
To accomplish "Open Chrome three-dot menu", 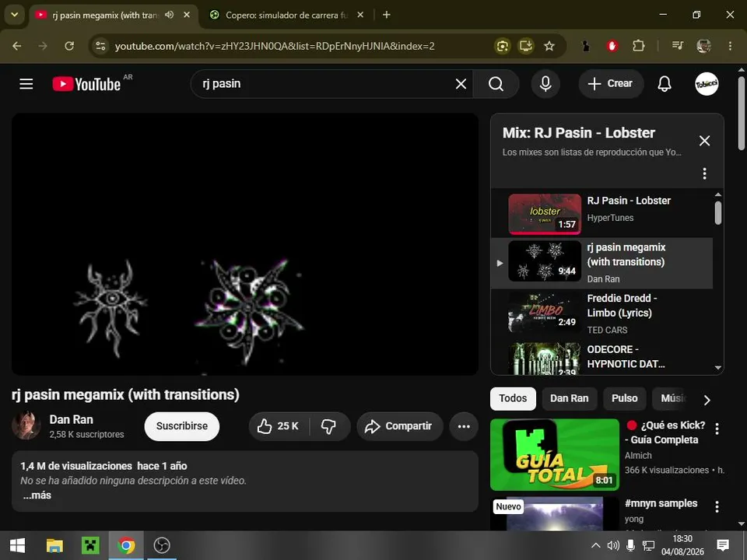I will (730, 46).
